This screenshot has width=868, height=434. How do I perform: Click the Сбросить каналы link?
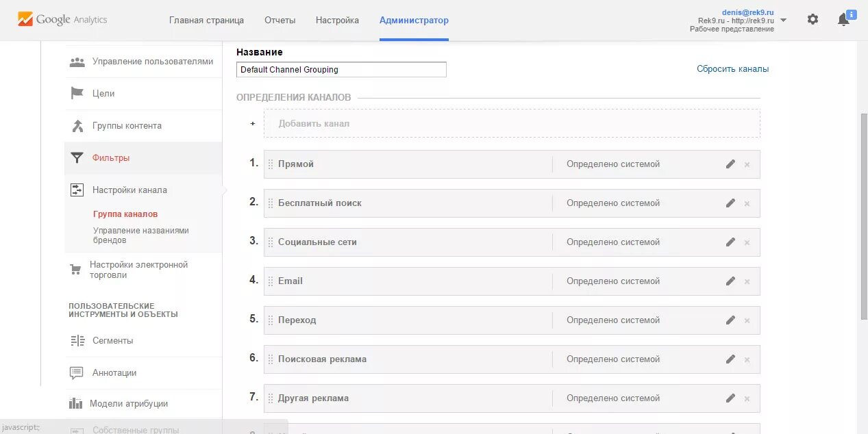pyautogui.click(x=732, y=69)
